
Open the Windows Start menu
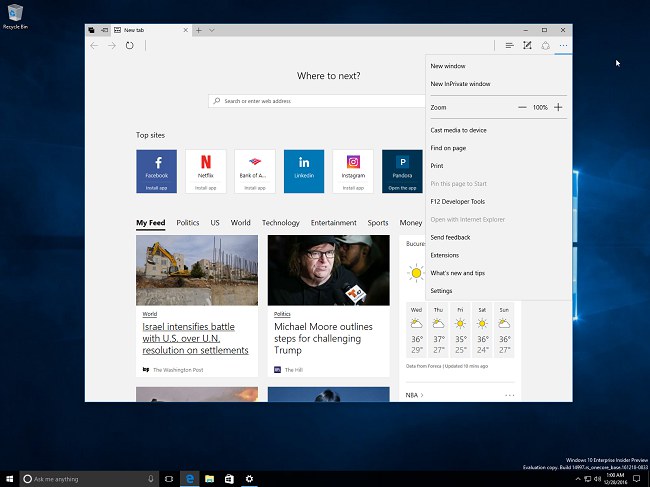9,479
